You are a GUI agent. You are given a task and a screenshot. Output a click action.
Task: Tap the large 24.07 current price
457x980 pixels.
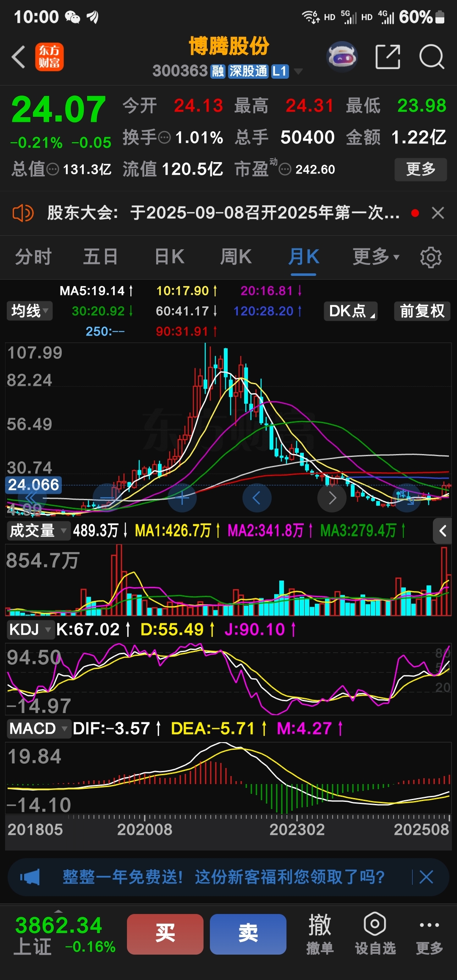pos(58,109)
